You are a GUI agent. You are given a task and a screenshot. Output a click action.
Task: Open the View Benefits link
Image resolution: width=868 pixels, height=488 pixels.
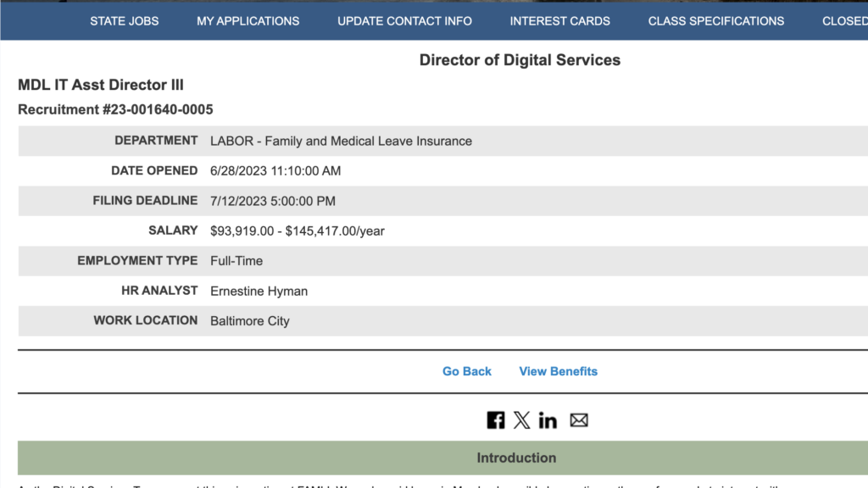(558, 371)
